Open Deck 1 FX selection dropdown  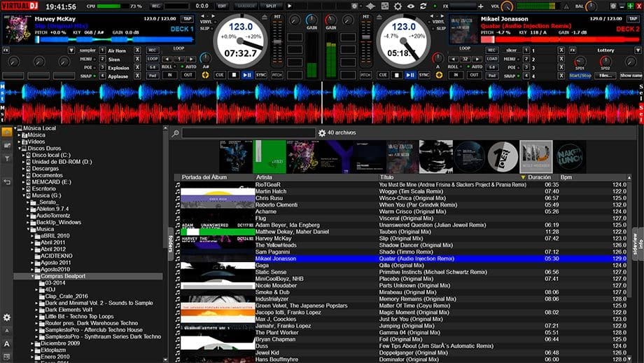(71, 50)
